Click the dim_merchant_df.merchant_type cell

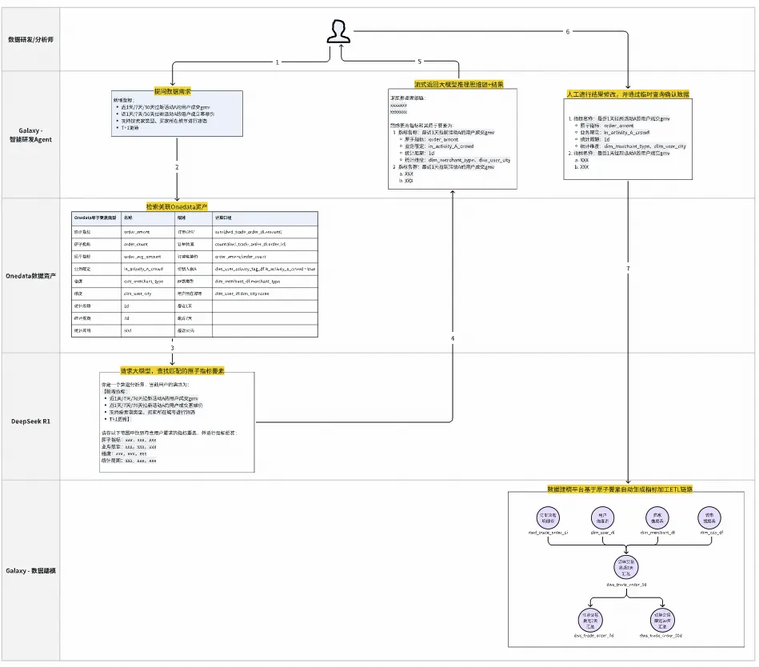coord(265,281)
